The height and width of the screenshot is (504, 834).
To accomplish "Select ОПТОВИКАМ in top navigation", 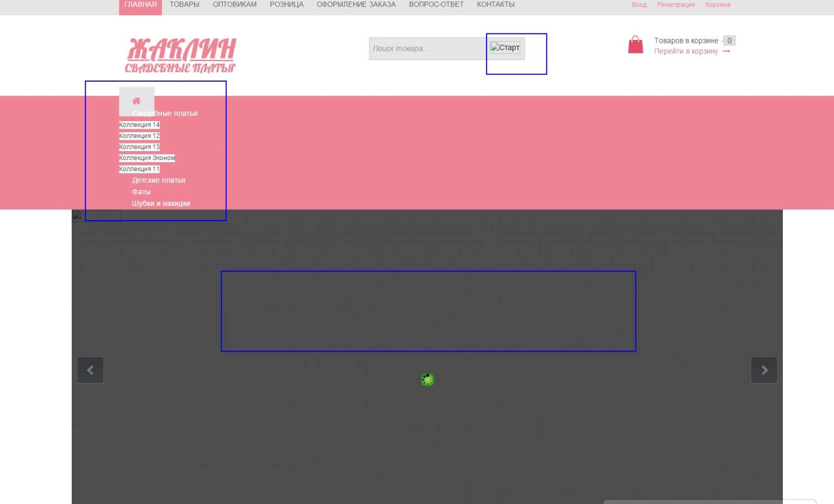I will click(x=235, y=5).
